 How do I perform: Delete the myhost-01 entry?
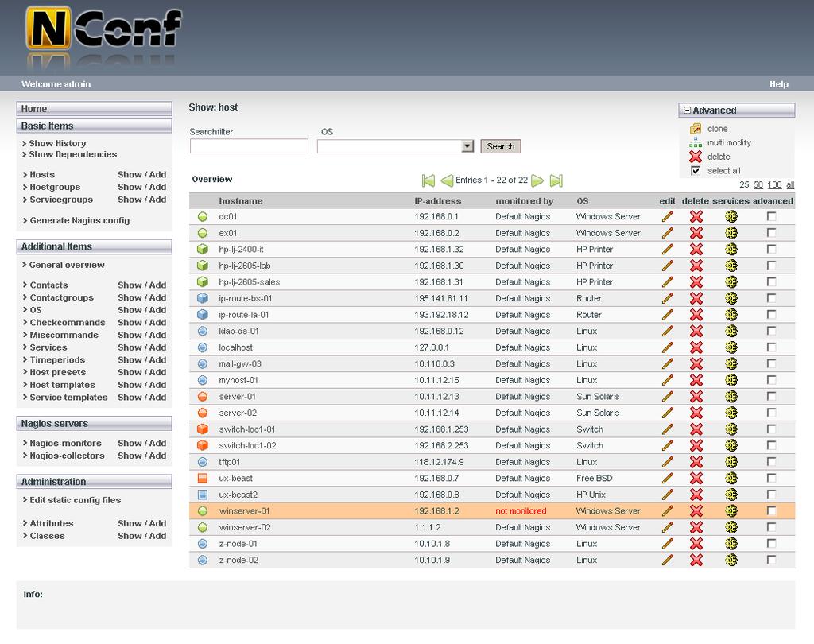pyautogui.click(x=696, y=380)
